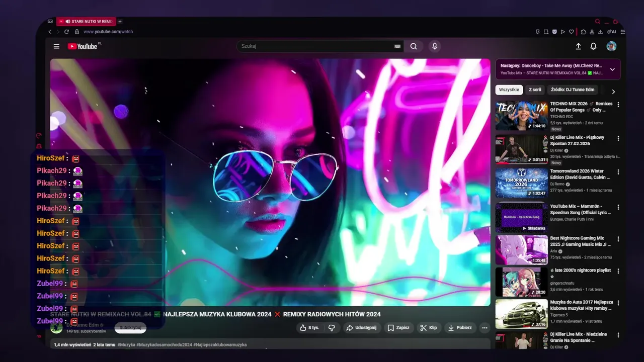Viewport: 644px width, 362px height.
Task: Click the search magnifier button
Action: pyautogui.click(x=414, y=46)
